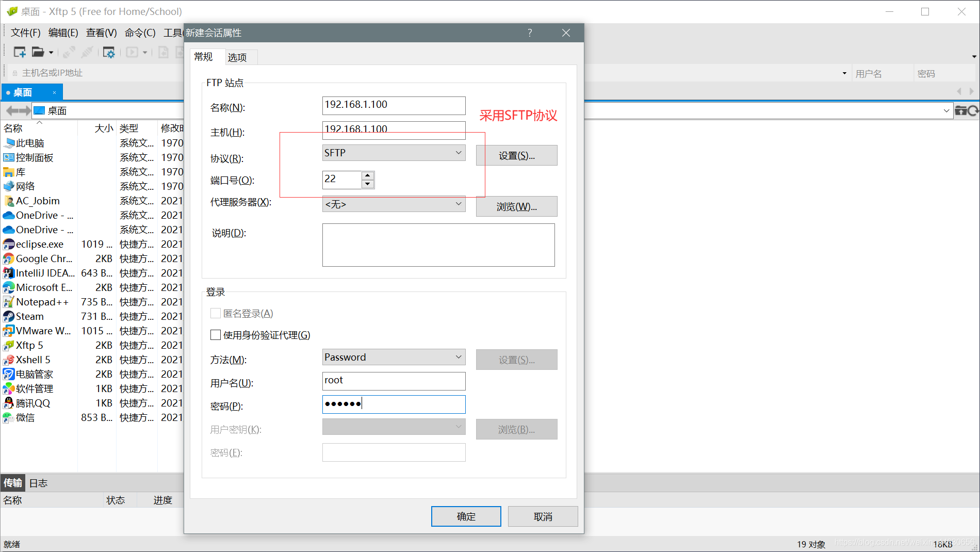
Task: Open the 文件(F) menu
Action: pos(26,33)
